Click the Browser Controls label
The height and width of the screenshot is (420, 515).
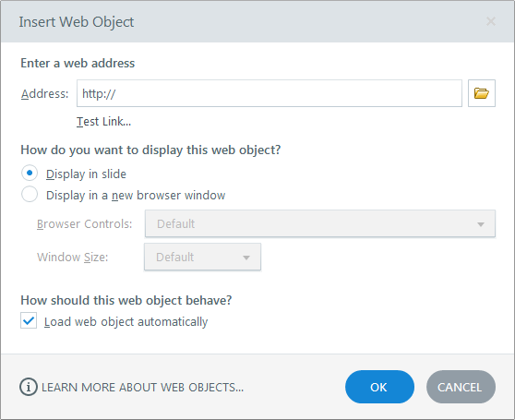tap(84, 224)
